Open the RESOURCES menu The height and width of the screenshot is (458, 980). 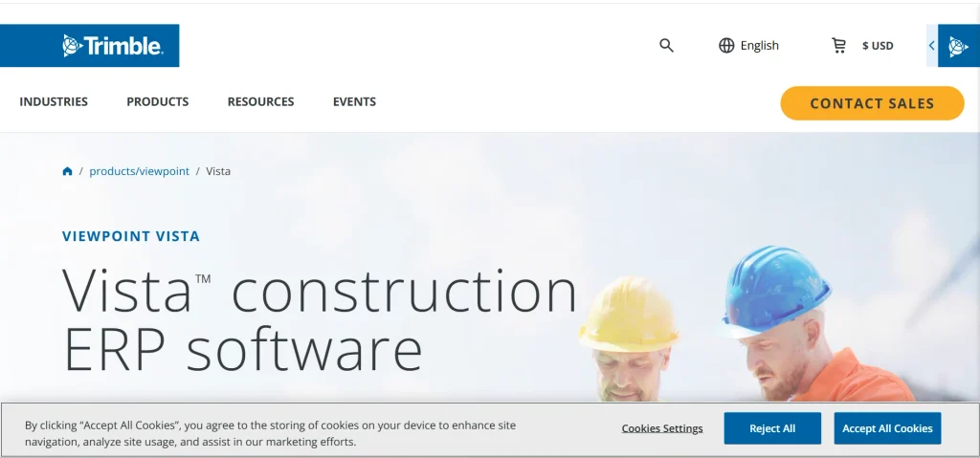point(260,102)
